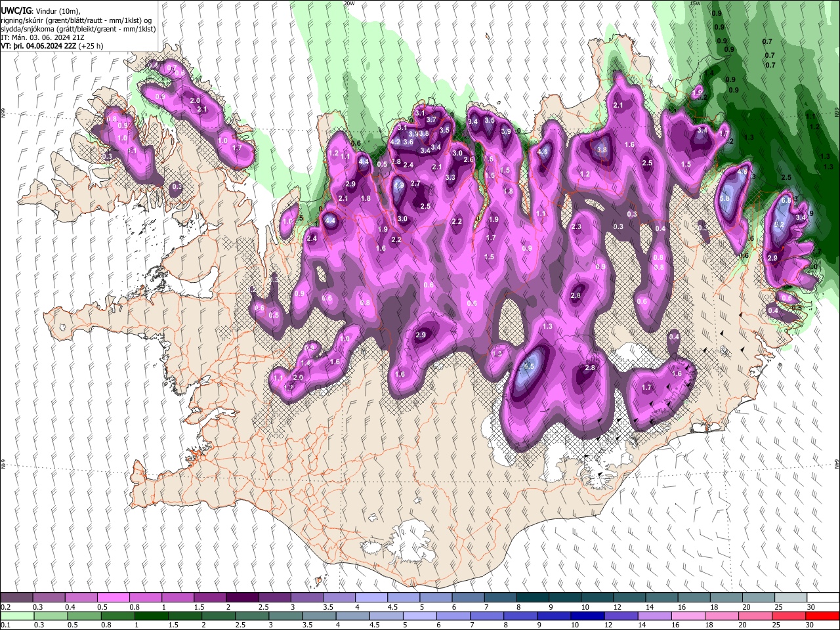Image resolution: width=840 pixels, height=630 pixels.
Task: Click the 'UWC/IG: Vindur (10m)' title text
Action: tap(41, 11)
